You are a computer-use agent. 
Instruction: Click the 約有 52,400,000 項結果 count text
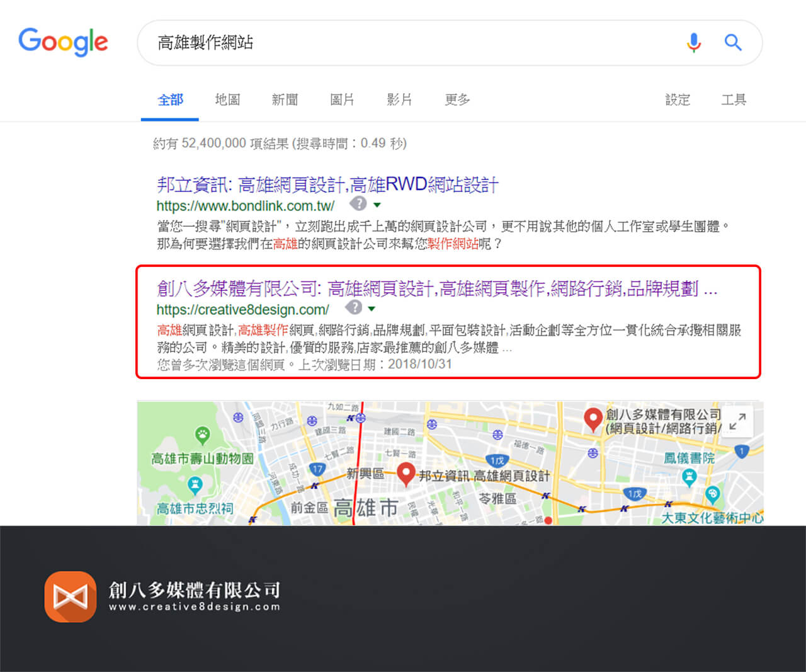[x=221, y=143]
